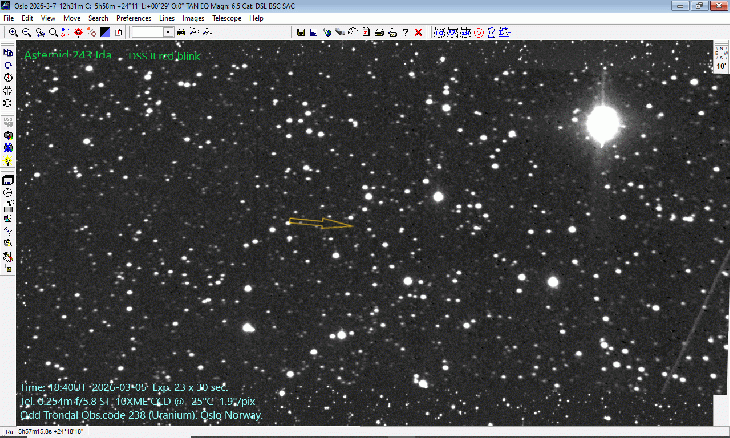730x438 pixels.
Task: Click the save disk toolbar icon
Action: (300, 32)
